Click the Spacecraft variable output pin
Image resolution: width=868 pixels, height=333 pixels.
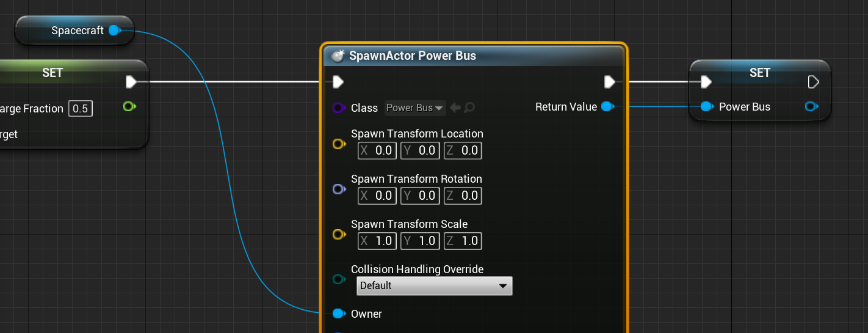[x=114, y=31]
